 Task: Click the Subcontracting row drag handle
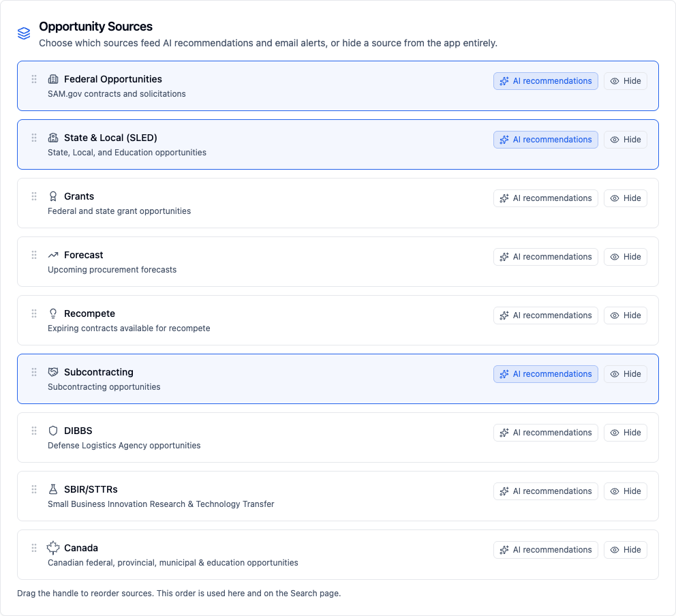pyautogui.click(x=34, y=373)
